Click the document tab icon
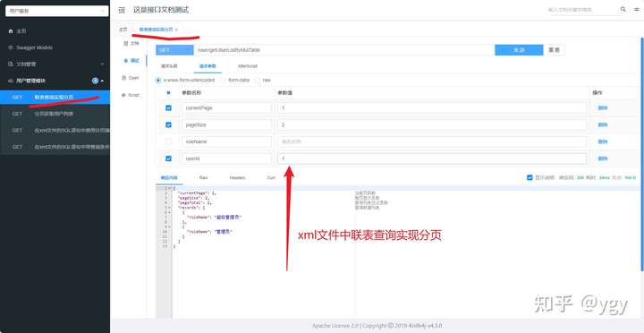The image size is (644, 333). (x=125, y=43)
